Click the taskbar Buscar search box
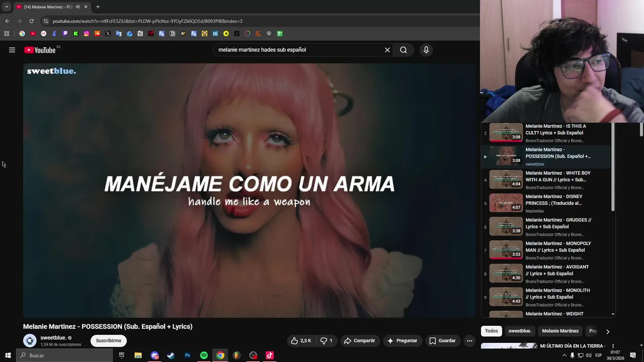 coord(64,355)
